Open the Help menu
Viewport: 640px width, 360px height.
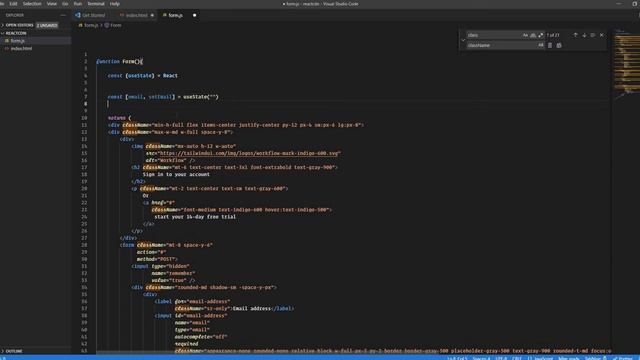point(115,4)
